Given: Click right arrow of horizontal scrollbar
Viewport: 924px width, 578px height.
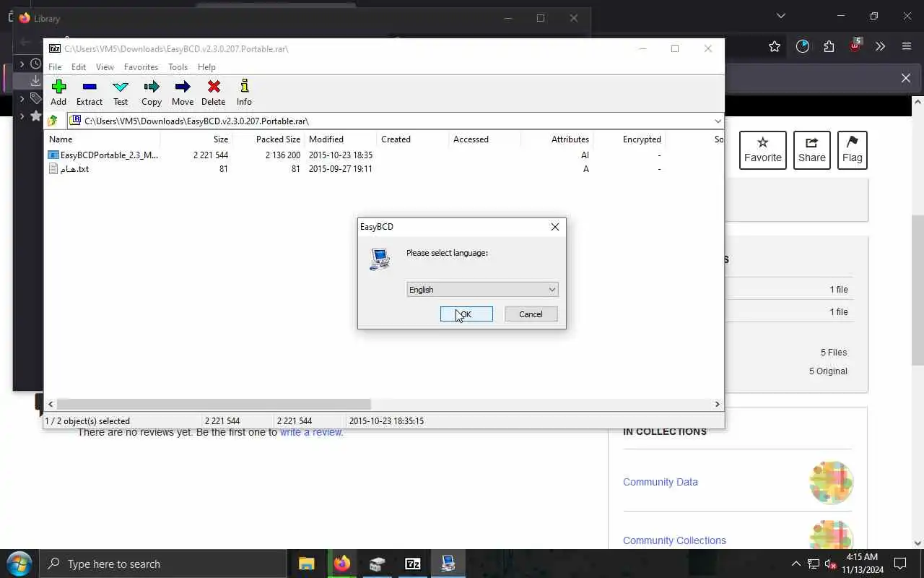Looking at the screenshot, I should pos(717,405).
